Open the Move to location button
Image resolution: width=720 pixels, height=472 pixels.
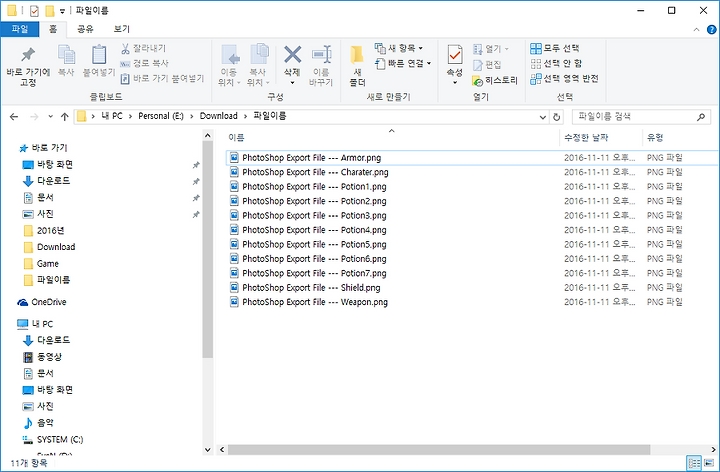(229, 66)
